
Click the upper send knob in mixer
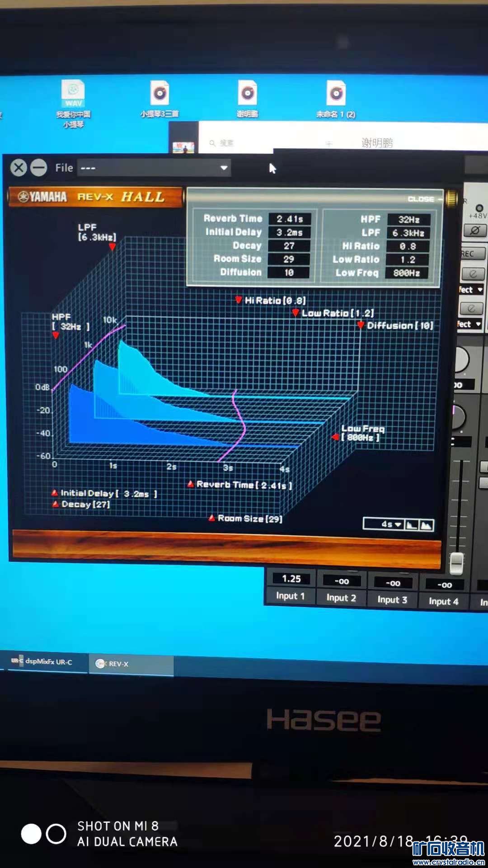[461, 359]
